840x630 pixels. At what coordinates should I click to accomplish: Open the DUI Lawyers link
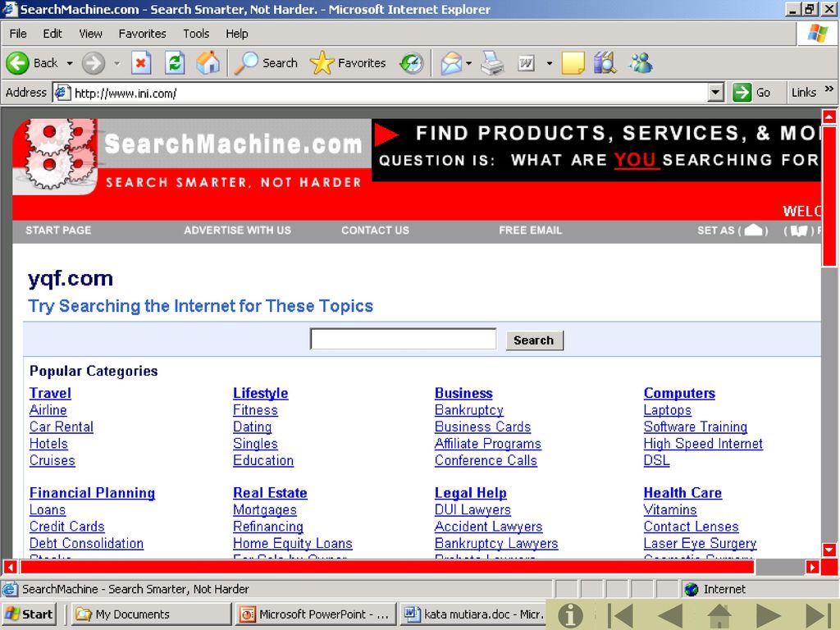tap(472, 509)
